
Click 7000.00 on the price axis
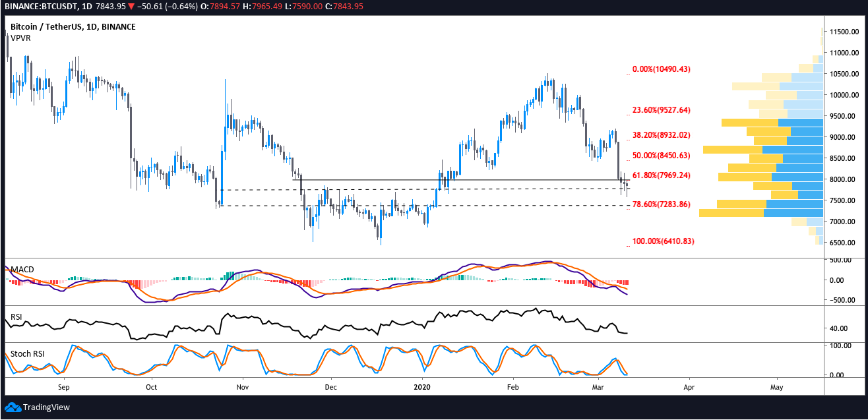844,222
